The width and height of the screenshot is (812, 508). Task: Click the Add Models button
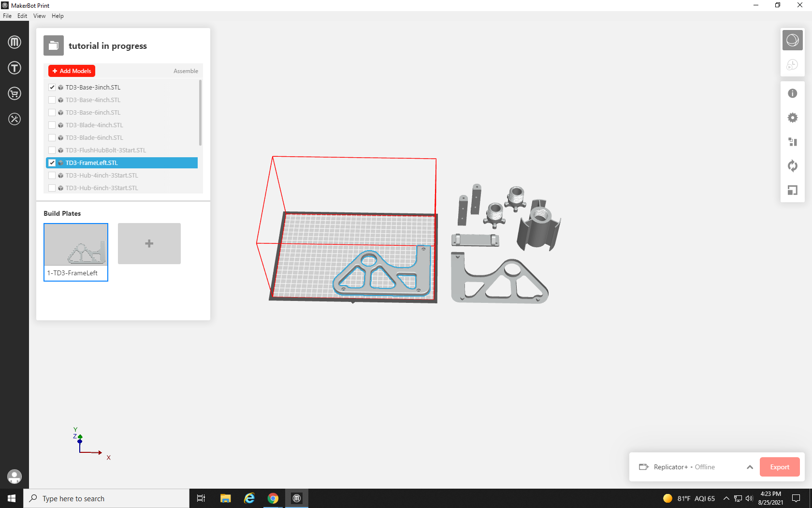[72, 71]
